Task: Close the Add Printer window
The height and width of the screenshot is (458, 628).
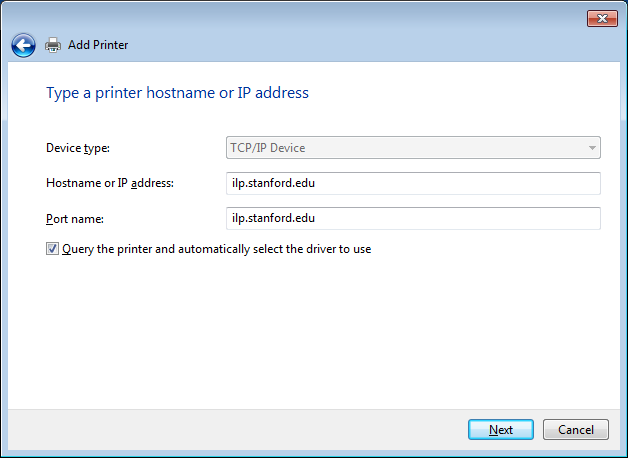Action: 601,18
